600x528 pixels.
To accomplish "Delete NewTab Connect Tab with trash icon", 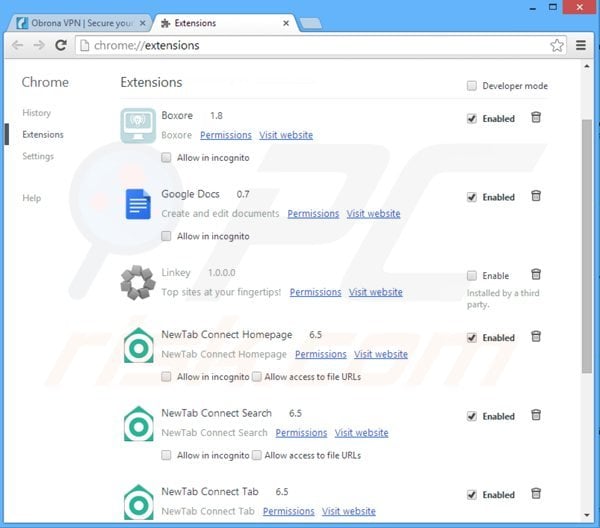I will (x=536, y=494).
